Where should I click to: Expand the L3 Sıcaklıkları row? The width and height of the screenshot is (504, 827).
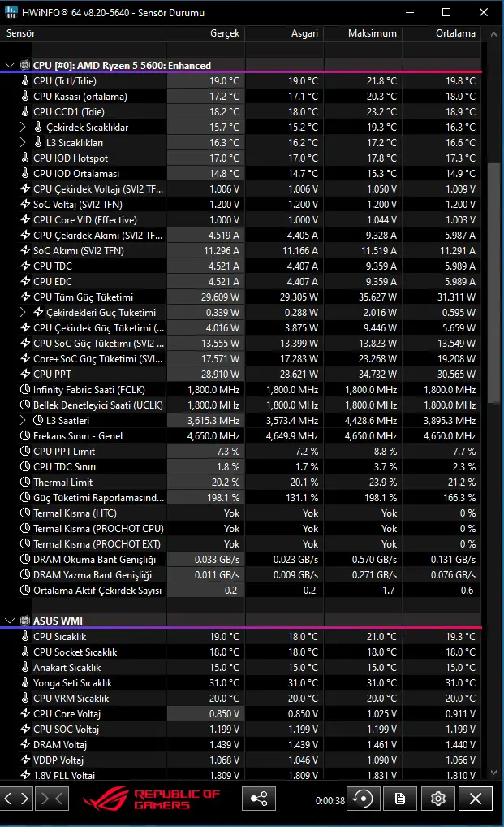click(x=23, y=142)
